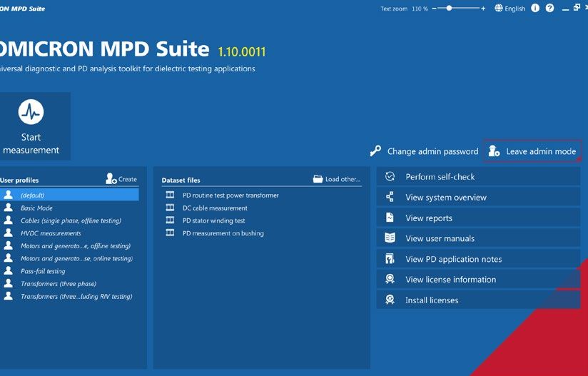Click the View license information badge icon
This screenshot has height=376, width=588.
click(x=390, y=280)
